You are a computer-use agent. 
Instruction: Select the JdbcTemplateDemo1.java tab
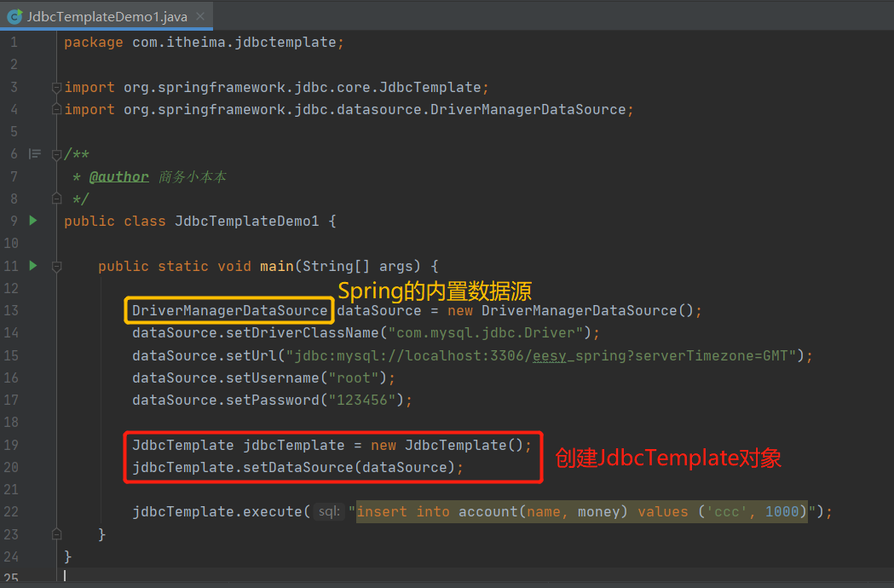(x=107, y=16)
